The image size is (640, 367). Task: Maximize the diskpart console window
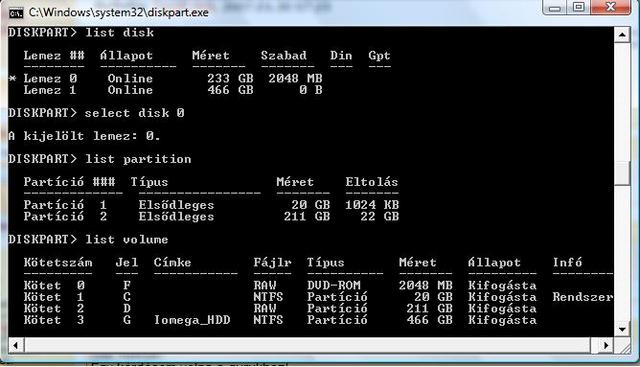point(578,7)
